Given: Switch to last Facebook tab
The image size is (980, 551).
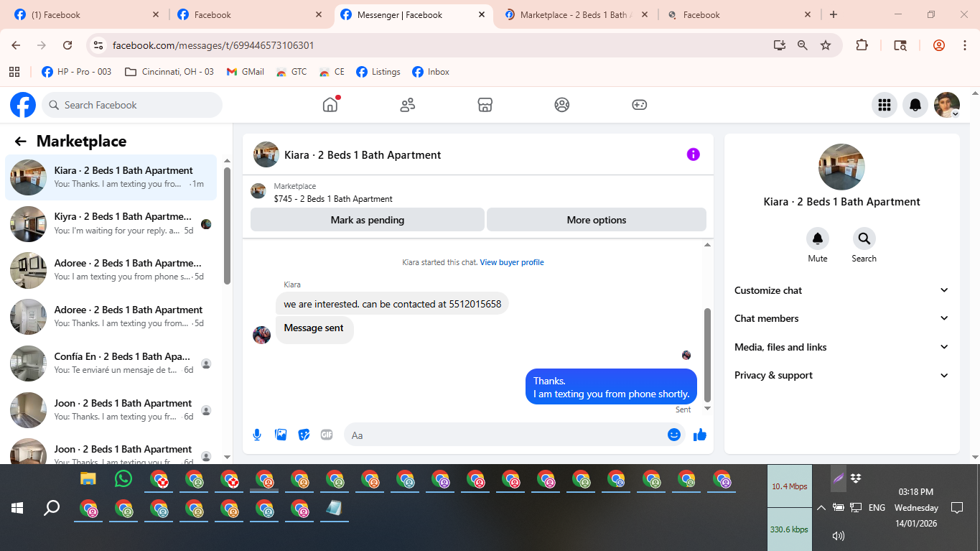Looking at the screenshot, I should click(x=739, y=14).
